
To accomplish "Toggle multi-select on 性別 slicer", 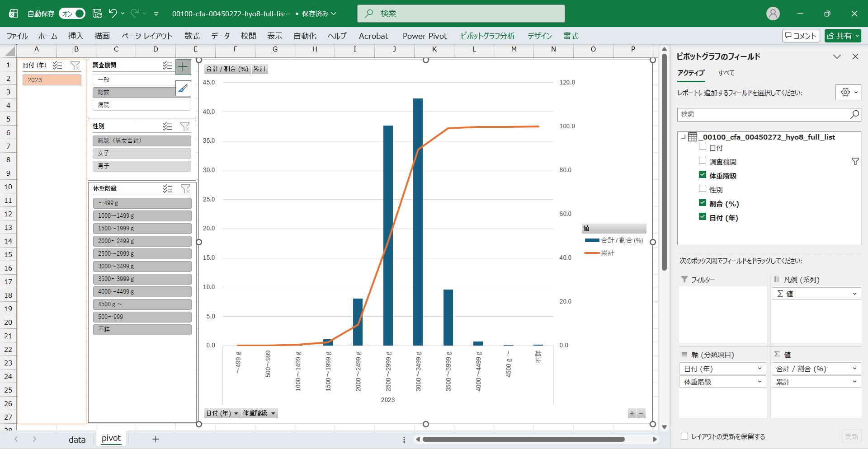I will point(167,126).
